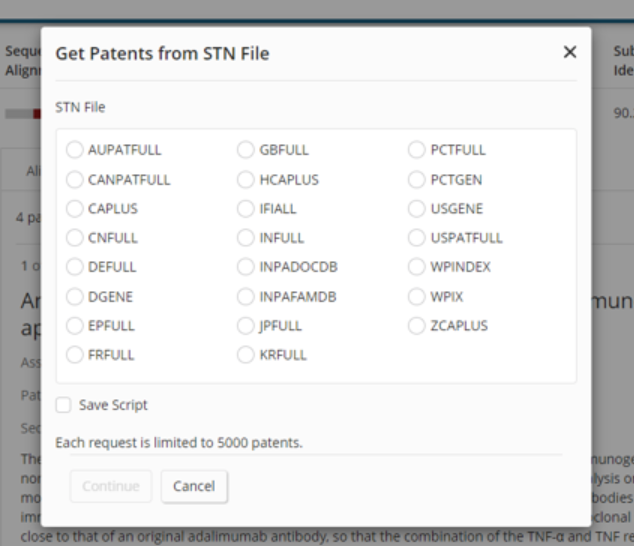The width and height of the screenshot is (634, 546).
Task: Select EPFULL as the STN file
Action: pyautogui.click(x=75, y=326)
